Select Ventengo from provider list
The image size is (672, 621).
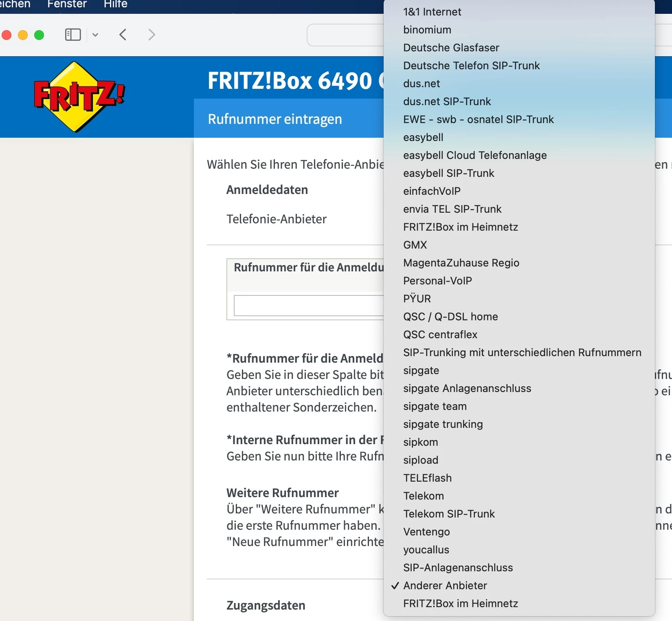[519, 532]
